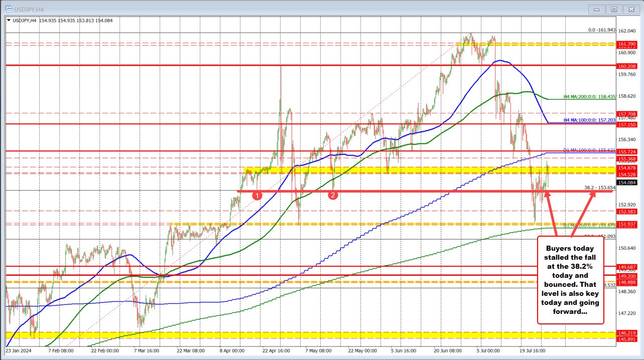Click the 161.390 price tag on right axis
Image resolution: width=644 pixels, height=360 pixels.
628,44
